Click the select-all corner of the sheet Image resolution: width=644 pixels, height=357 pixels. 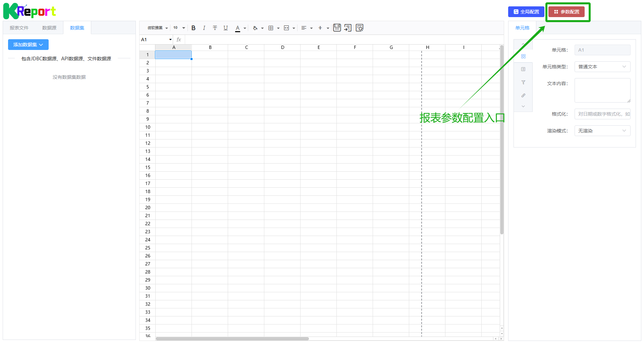tap(147, 47)
